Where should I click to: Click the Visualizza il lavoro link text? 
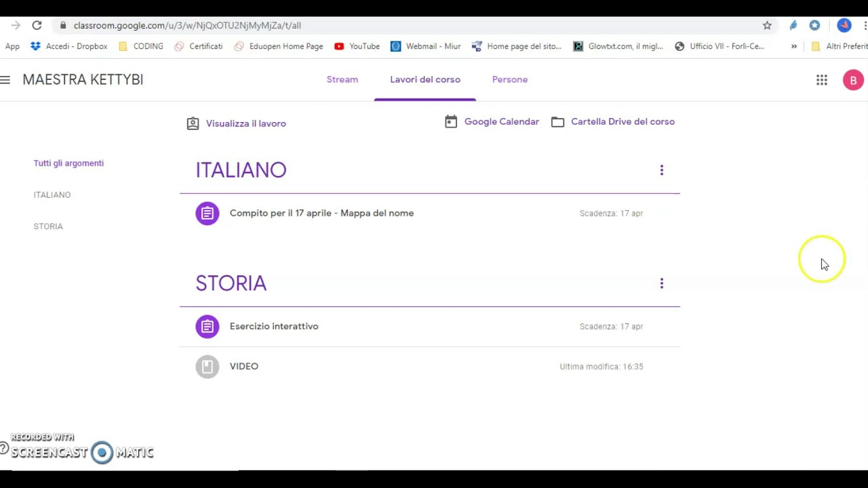pos(246,123)
